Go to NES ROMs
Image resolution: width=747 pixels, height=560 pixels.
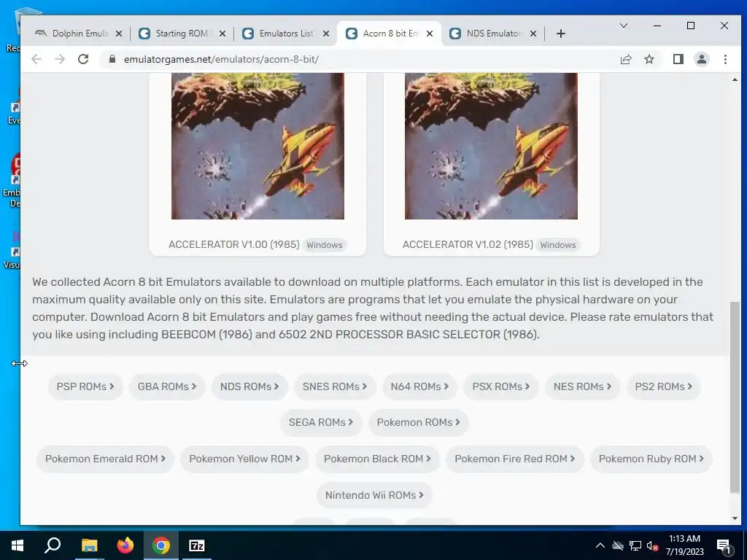point(582,386)
